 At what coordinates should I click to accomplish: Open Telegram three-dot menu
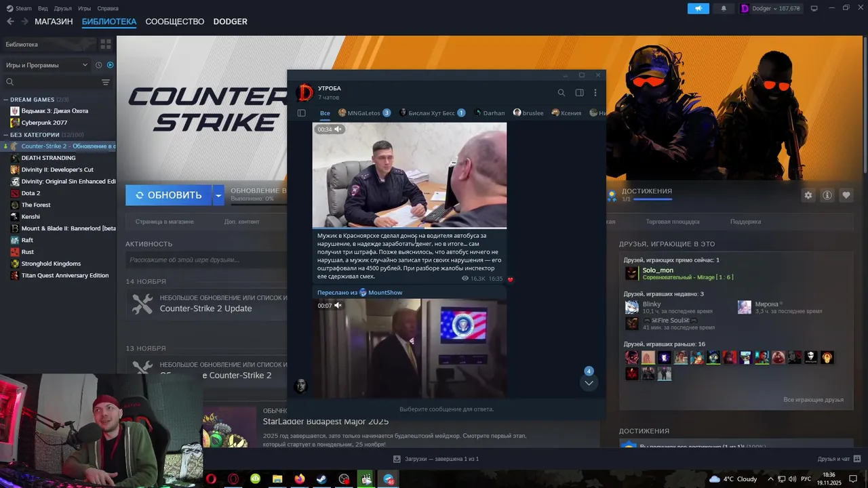point(595,93)
